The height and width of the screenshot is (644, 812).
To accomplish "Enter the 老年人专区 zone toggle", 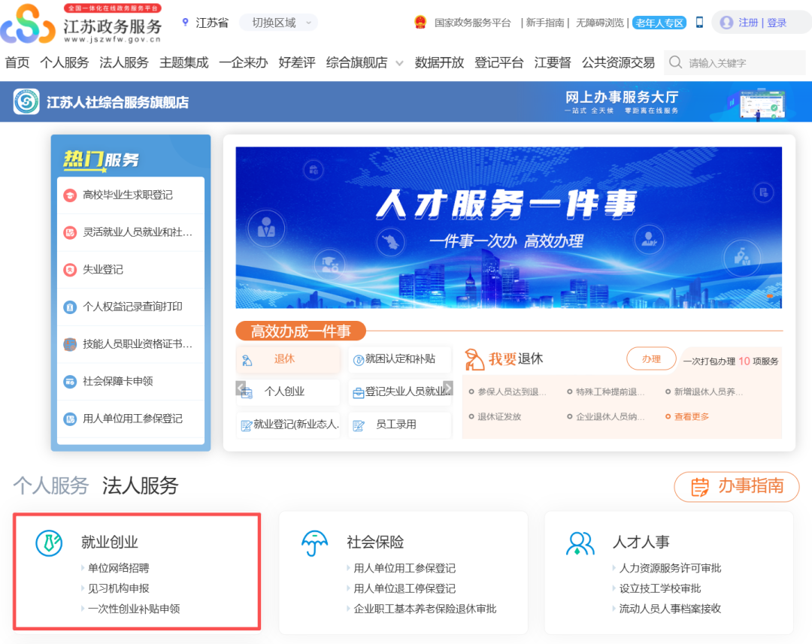I will pyautogui.click(x=659, y=23).
